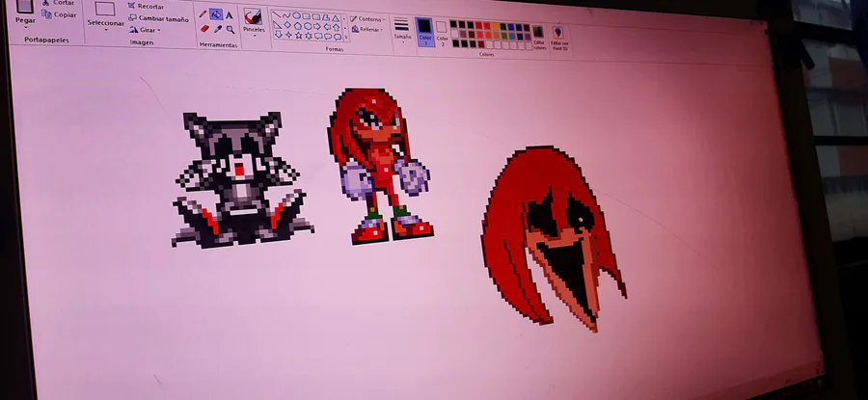Choose the five-point star shape
868x400 pixels.
(298, 36)
